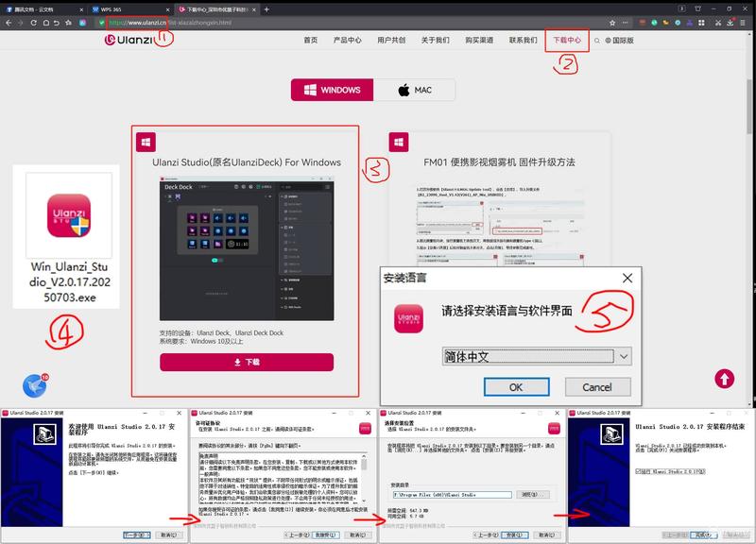Click Windows icon on FM01 card
Screen dimensions: 756x544
[x=399, y=143]
